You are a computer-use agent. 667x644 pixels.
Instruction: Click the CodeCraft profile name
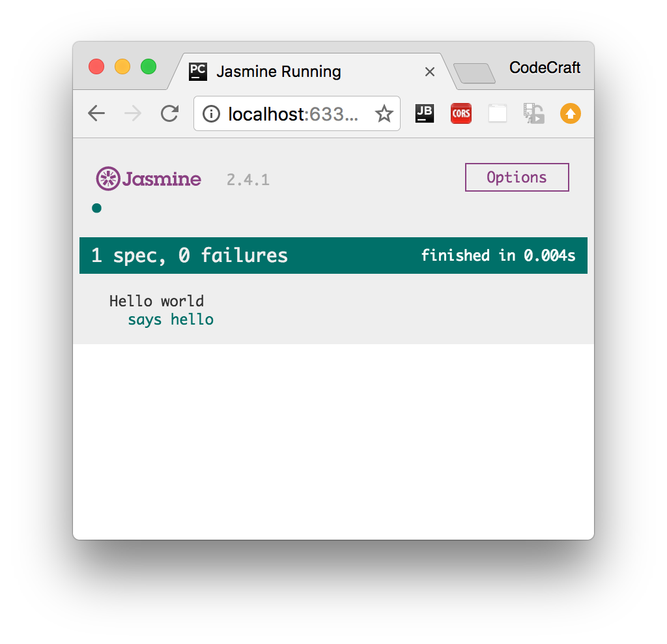545,68
